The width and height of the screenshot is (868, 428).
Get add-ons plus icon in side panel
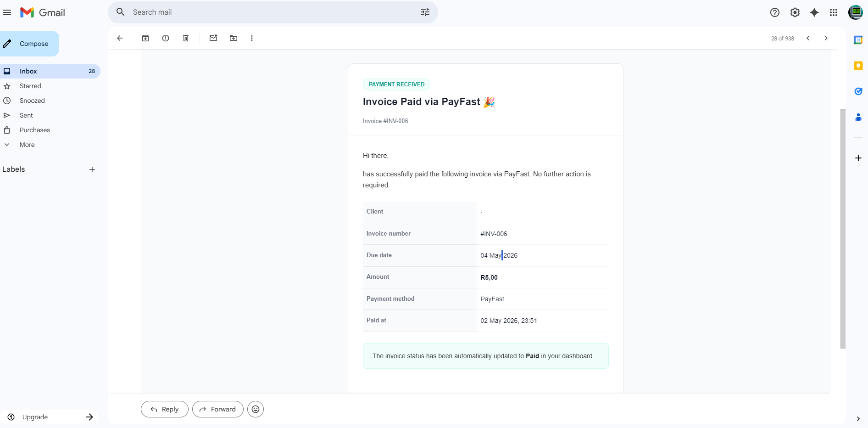(x=858, y=158)
